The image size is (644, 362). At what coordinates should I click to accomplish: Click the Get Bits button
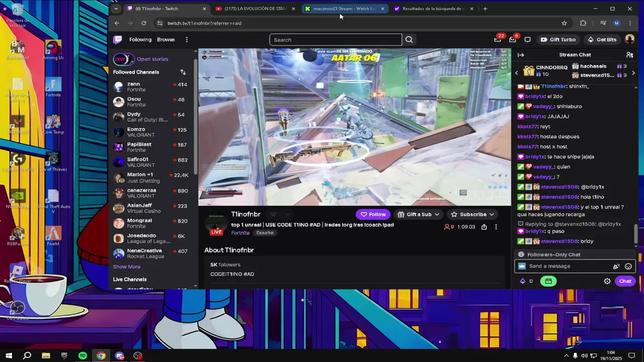pos(602,40)
